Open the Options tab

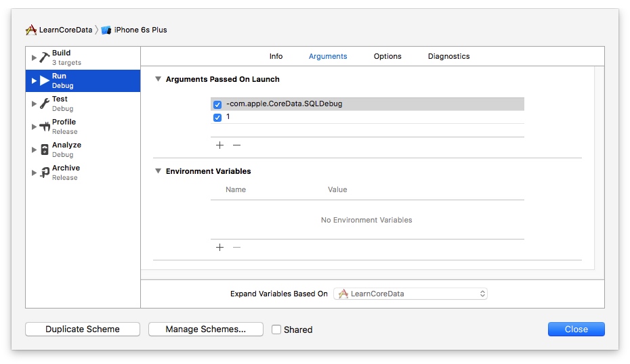tap(387, 56)
